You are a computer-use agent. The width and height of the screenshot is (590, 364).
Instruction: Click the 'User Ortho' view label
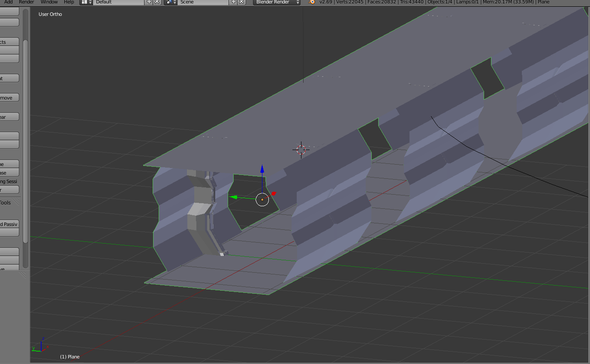[50, 14]
